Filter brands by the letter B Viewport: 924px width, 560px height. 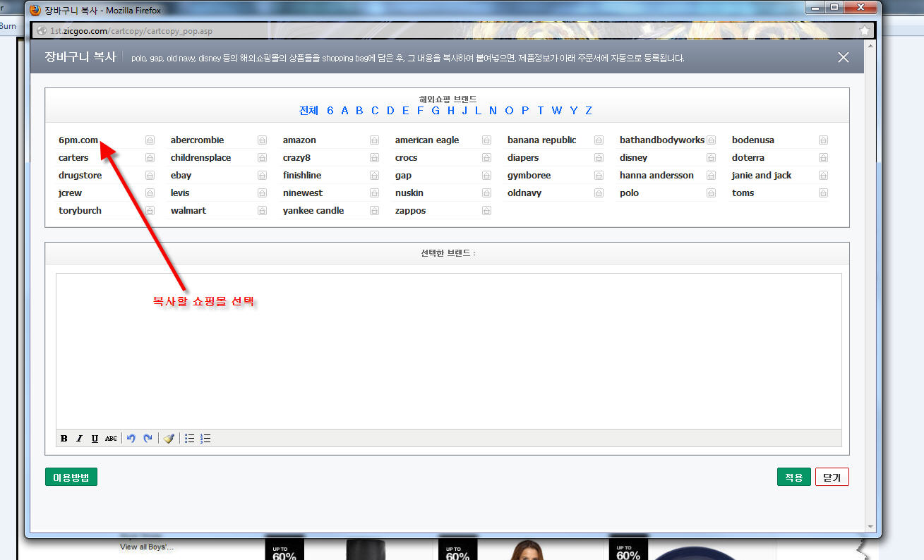point(359,111)
